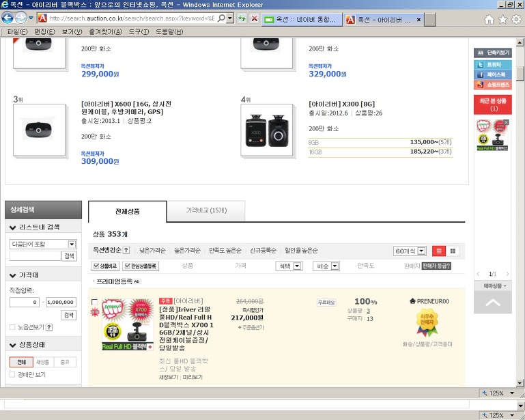Toggle the 노옵션보기 checkbox
The height and width of the screenshot is (420, 525).
[x=12, y=327]
